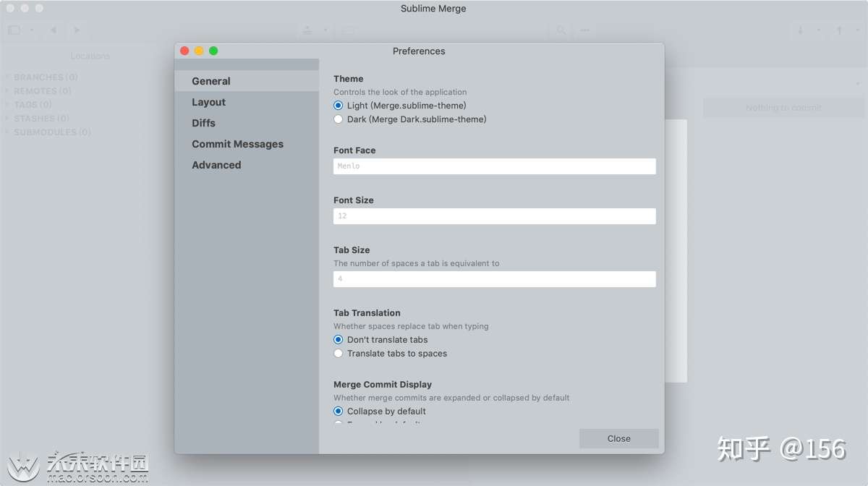Click the Nothing to commit button
Screen dimensions: 868x486
pos(783,108)
